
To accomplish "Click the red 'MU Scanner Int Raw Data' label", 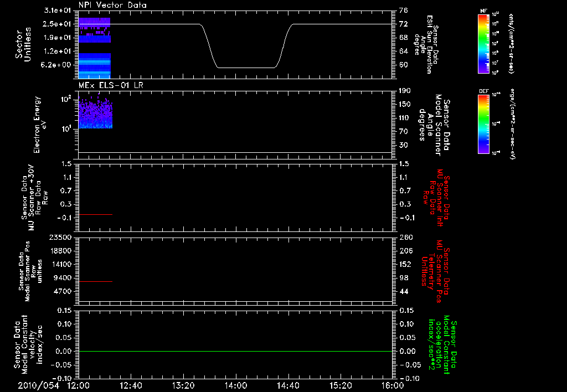I will pos(436,197).
